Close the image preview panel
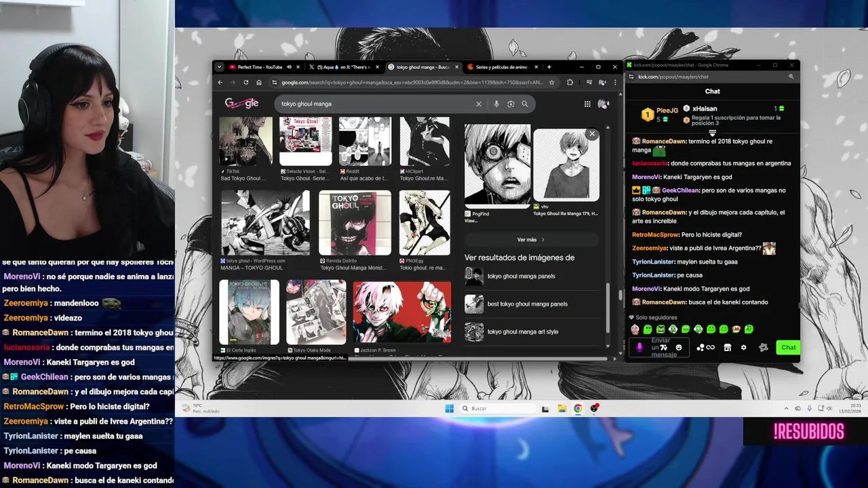The width and height of the screenshot is (868, 488). click(592, 134)
